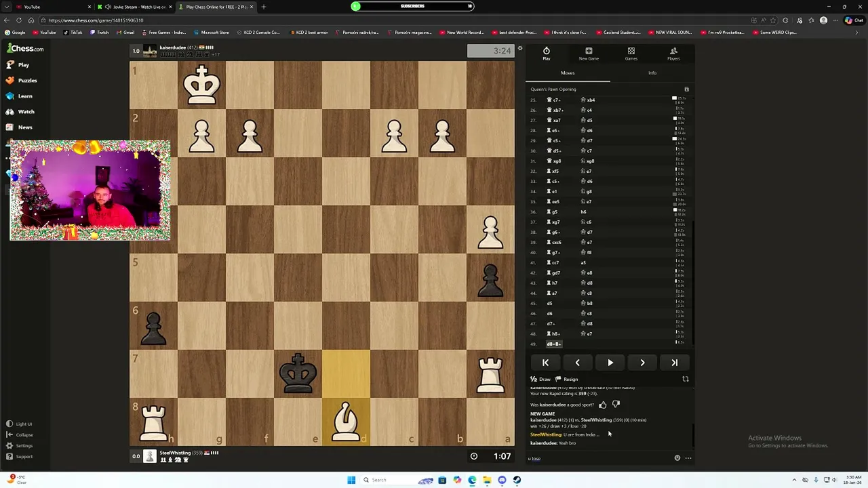Select the white rook on a7
Image resolution: width=868 pixels, height=488 pixels.
click(x=490, y=373)
